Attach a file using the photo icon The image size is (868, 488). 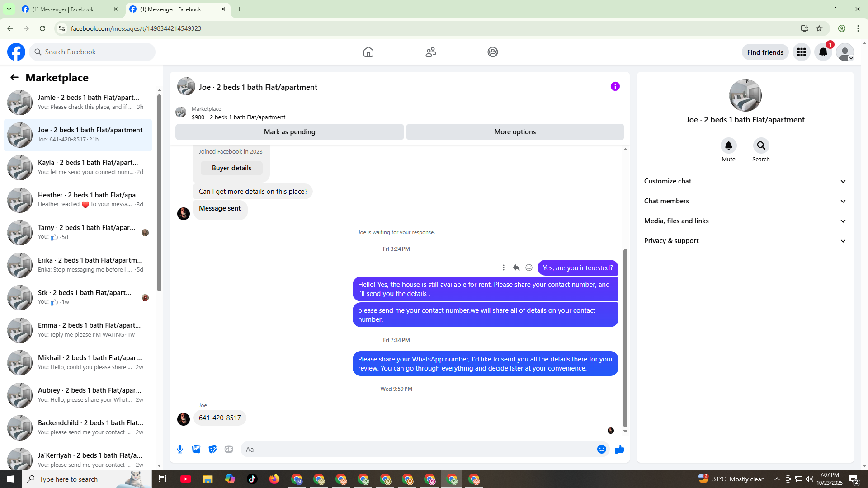point(196,449)
